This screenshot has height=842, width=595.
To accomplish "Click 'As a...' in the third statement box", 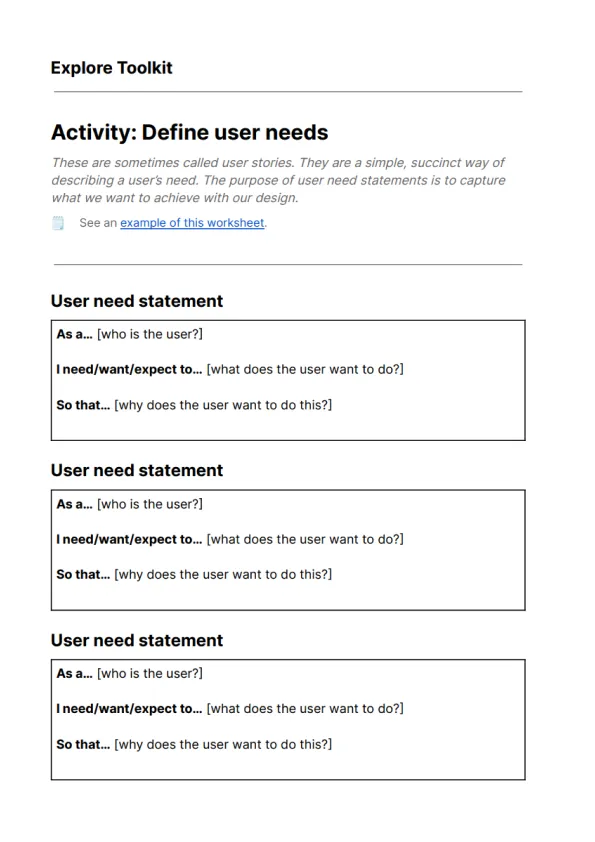I will click(75, 673).
